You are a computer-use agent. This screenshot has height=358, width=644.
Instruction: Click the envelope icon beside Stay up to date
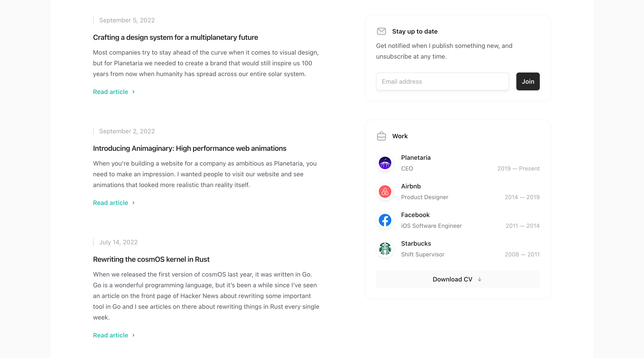coord(381,31)
